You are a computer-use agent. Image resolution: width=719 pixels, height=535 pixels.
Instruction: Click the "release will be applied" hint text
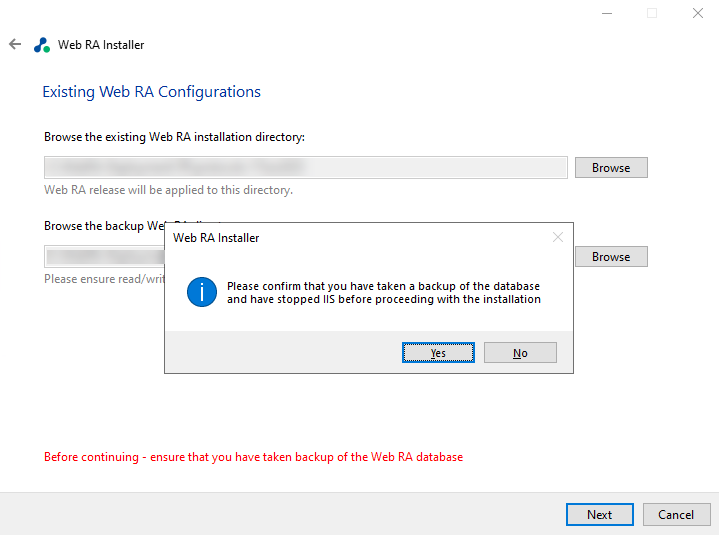point(168,190)
